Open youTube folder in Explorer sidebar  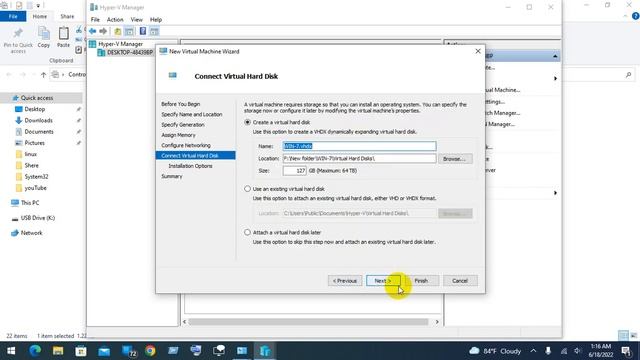point(35,188)
